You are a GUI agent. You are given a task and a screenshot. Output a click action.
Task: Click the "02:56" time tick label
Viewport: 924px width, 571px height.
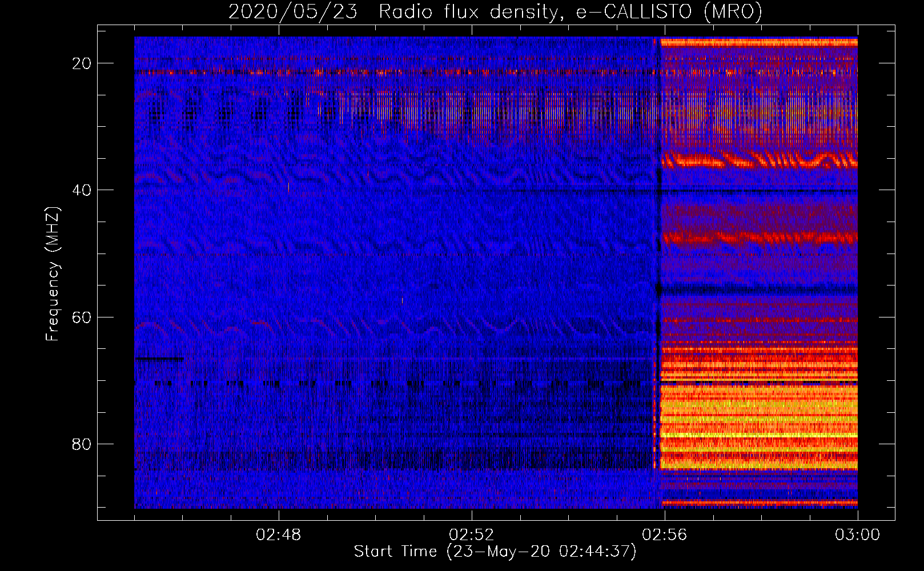(665, 535)
